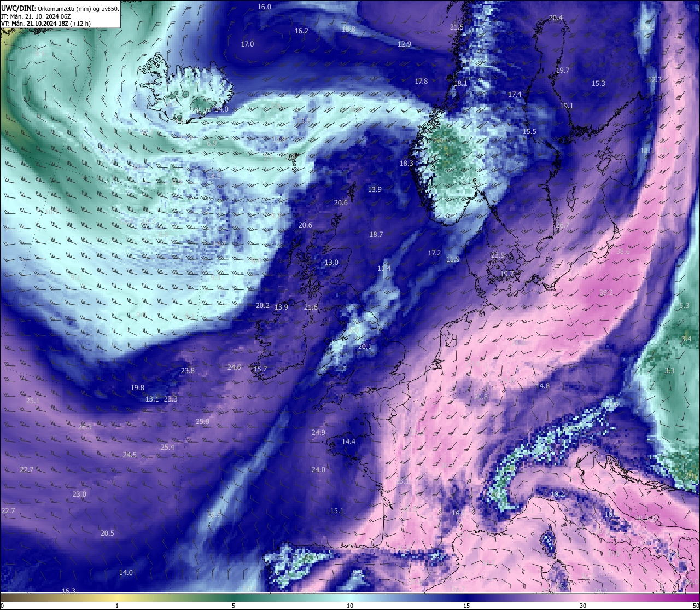Click the map value '24.9'
Image resolution: width=700 pixels, height=610 pixels.
pos(318,432)
